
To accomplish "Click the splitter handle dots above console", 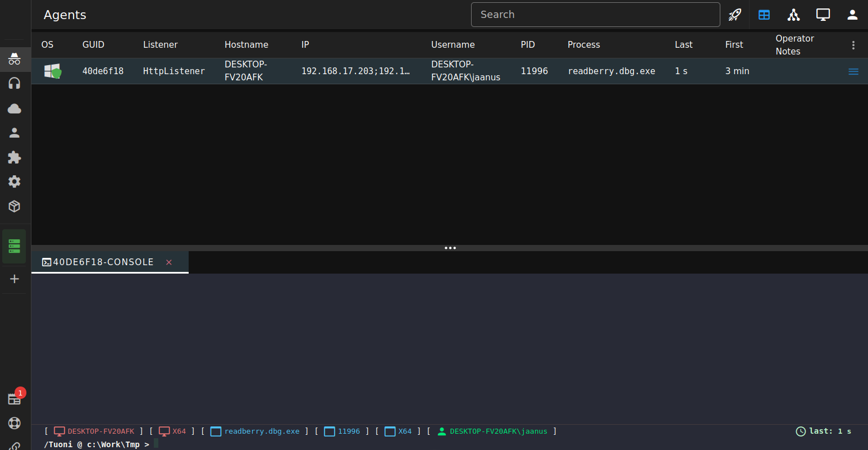I will 450,248.
